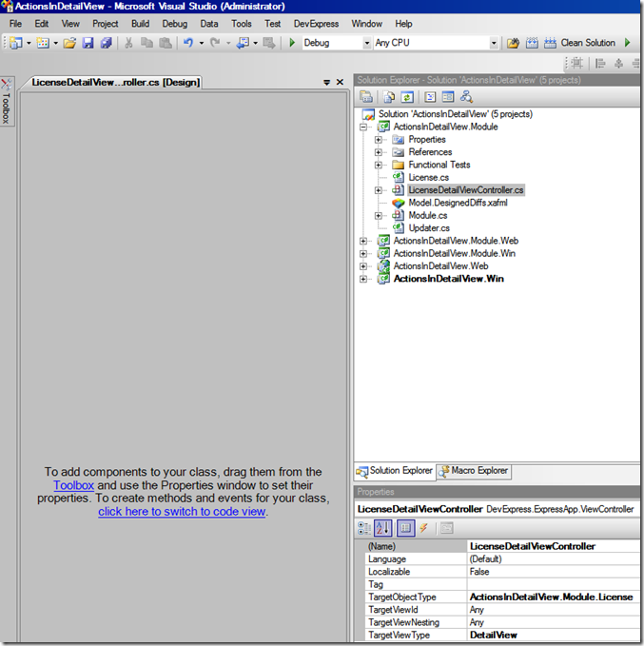Open the Undo history dropdown arrow
This screenshot has width=644, height=646.
click(202, 43)
